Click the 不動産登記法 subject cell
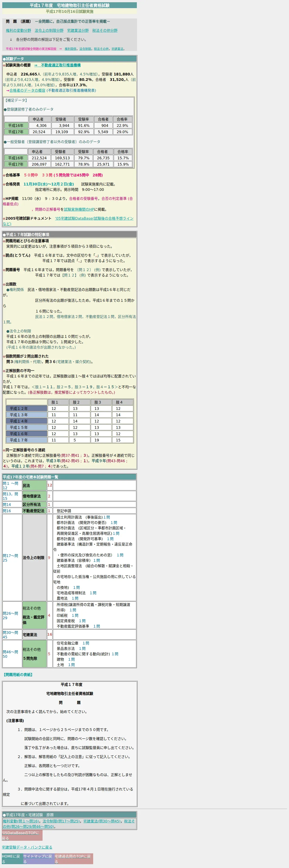289x868 pixels. tap(34, 511)
